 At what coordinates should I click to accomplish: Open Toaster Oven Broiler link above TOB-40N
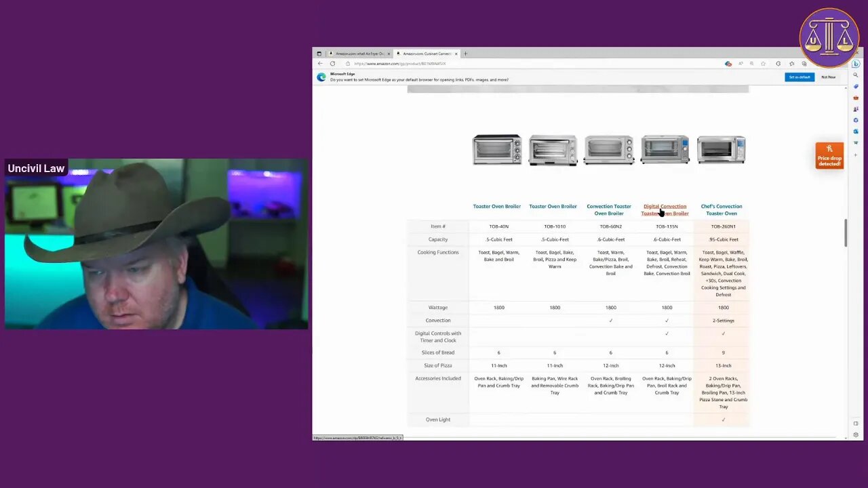(497, 206)
